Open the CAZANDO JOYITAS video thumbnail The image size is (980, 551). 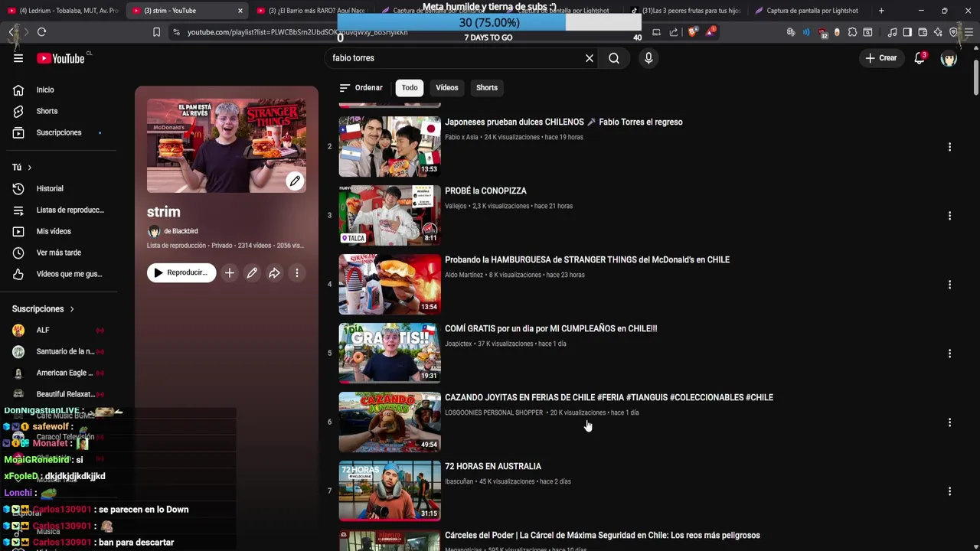pyautogui.click(x=390, y=422)
